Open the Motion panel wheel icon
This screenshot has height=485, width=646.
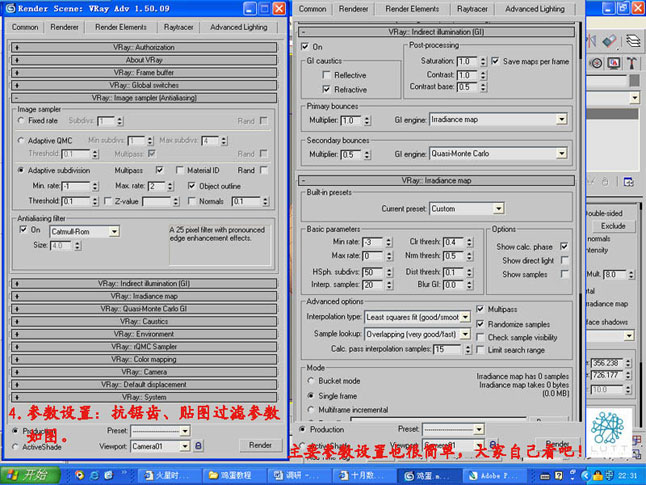(596, 63)
